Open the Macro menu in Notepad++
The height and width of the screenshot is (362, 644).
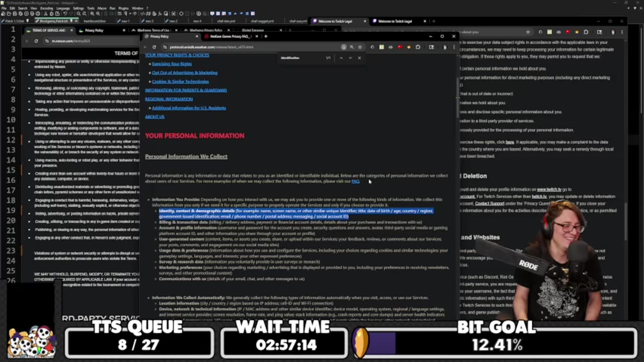(102, 9)
